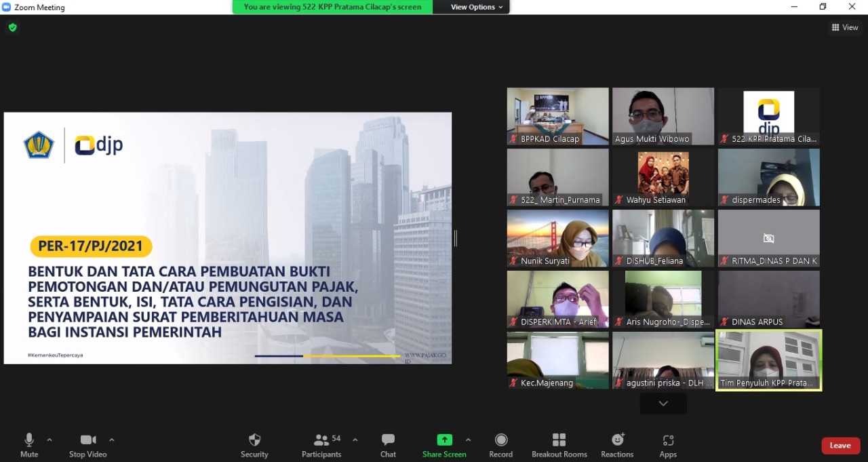Viewport: 868px width, 462px height.
Task: Click the green encryption shield icon
Action: [x=12, y=28]
